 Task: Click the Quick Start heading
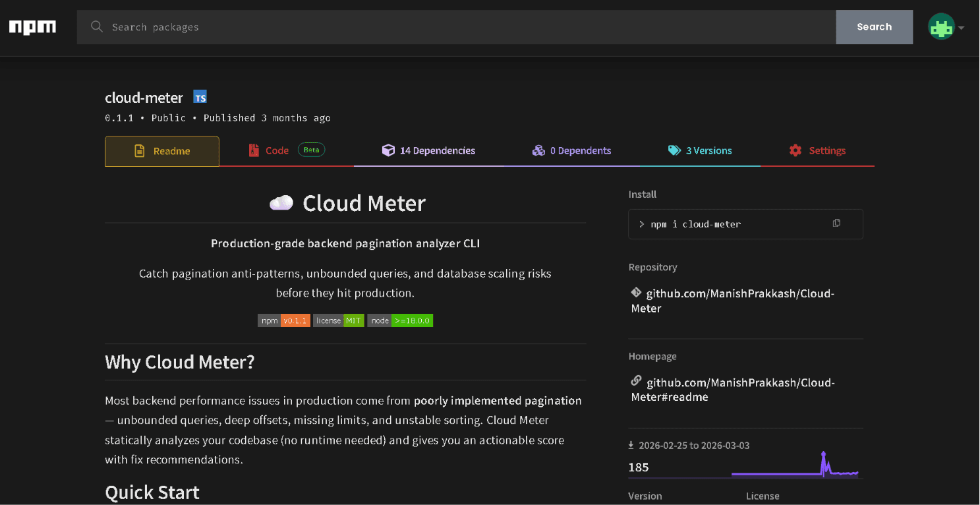(x=152, y=492)
